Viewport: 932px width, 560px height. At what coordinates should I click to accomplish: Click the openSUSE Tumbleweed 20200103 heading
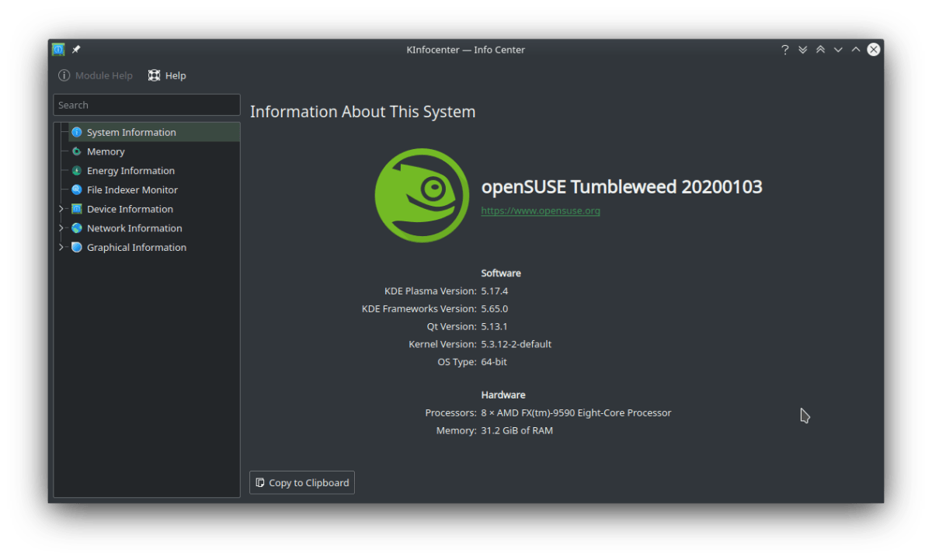[x=622, y=187]
